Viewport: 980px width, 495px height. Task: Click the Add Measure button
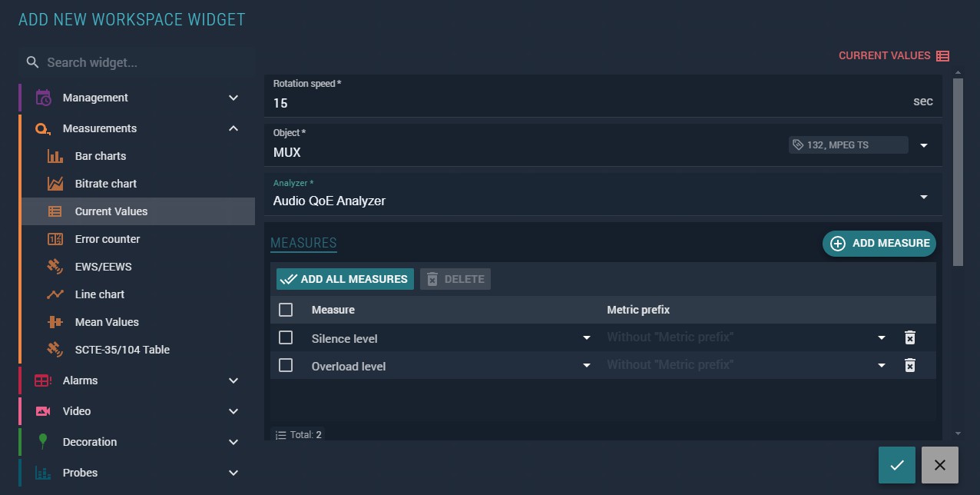pyautogui.click(x=879, y=243)
